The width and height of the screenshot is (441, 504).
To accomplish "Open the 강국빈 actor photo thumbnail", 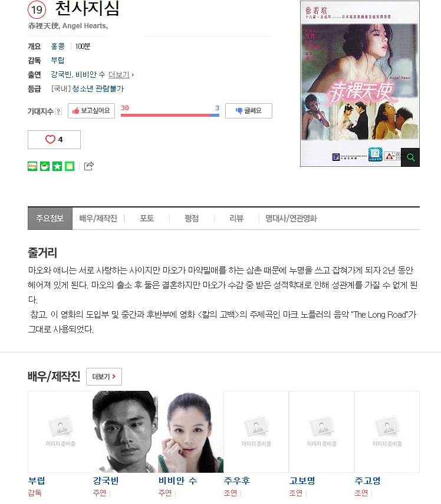I will tap(125, 431).
